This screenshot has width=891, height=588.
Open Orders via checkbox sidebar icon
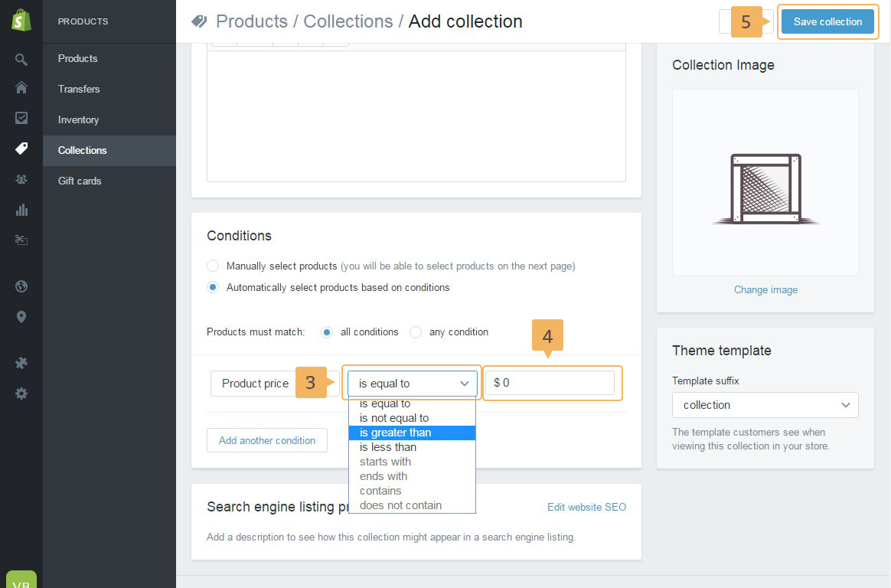click(x=21, y=118)
